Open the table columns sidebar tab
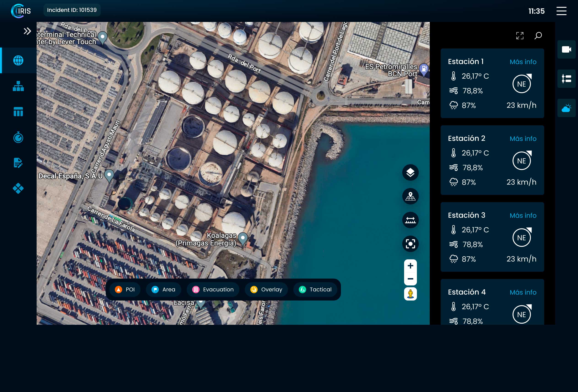578x392 pixels. coord(18,112)
